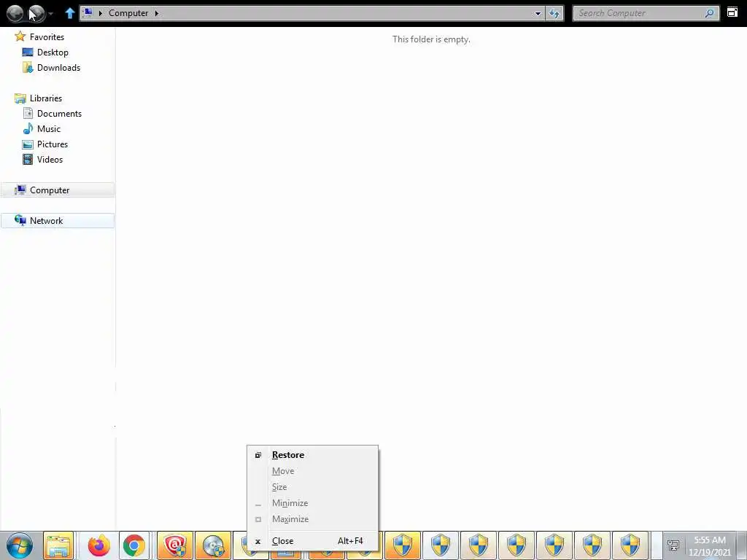Open the Windows Start orb
Image resolution: width=747 pixels, height=560 pixels.
20,545
